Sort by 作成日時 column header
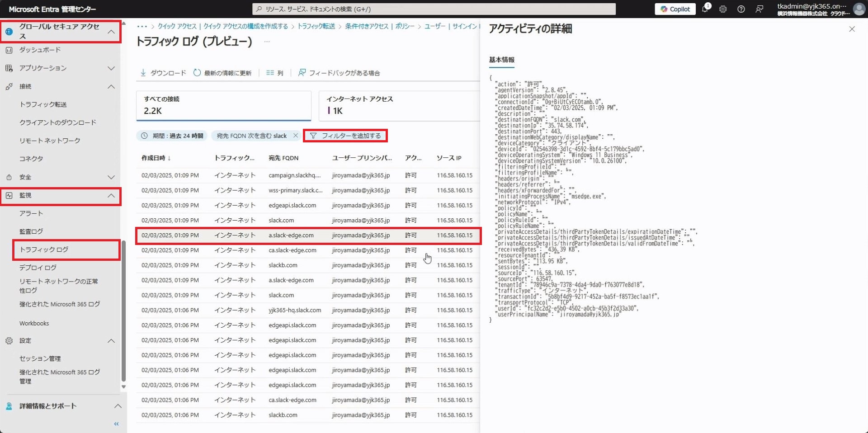868x433 pixels. point(156,158)
